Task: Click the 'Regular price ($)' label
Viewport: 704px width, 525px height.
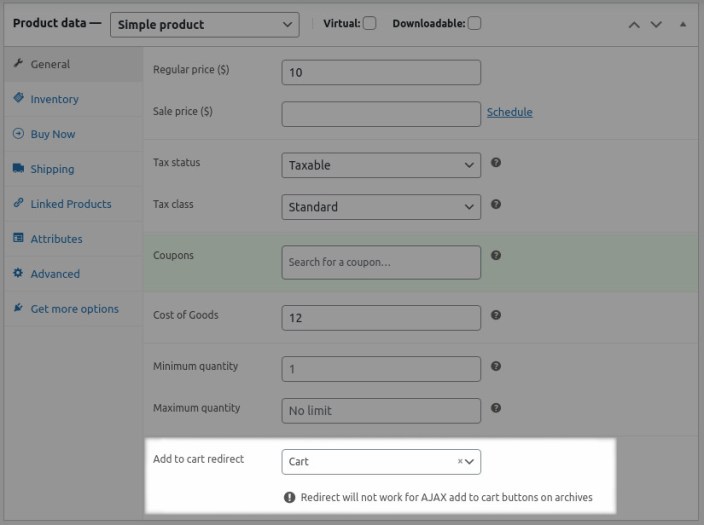Action: pyautogui.click(x=191, y=70)
